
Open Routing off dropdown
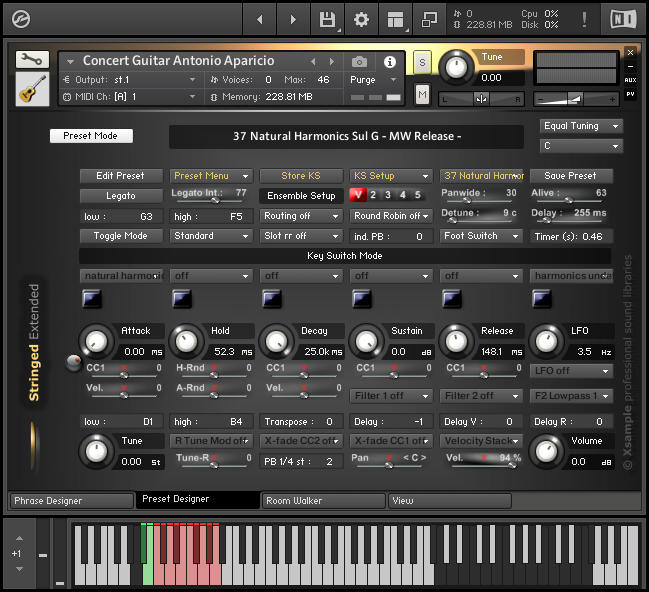pos(301,216)
